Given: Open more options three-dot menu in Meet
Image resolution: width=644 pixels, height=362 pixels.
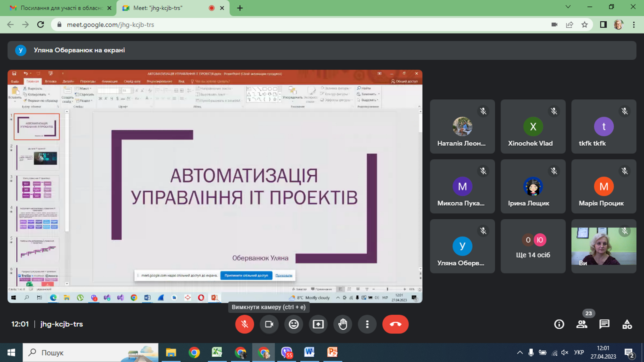Looking at the screenshot, I should pyautogui.click(x=367, y=324).
